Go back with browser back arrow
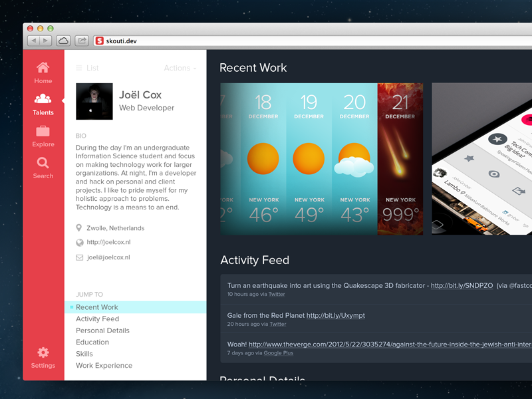 pyautogui.click(x=33, y=41)
